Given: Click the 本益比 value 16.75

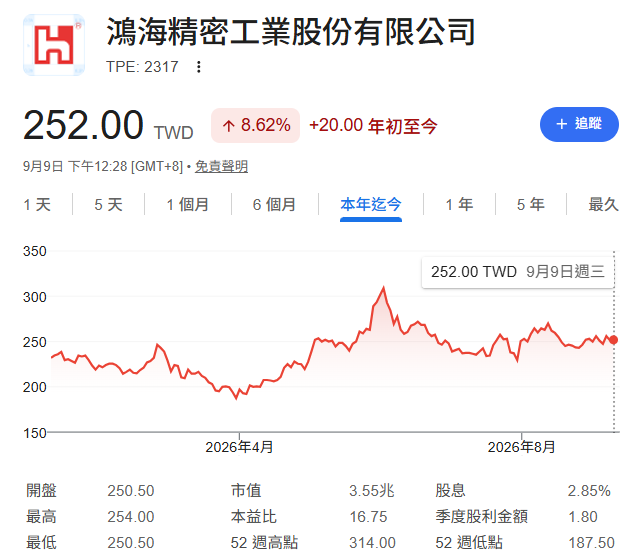Looking at the screenshot, I should pos(368,517).
